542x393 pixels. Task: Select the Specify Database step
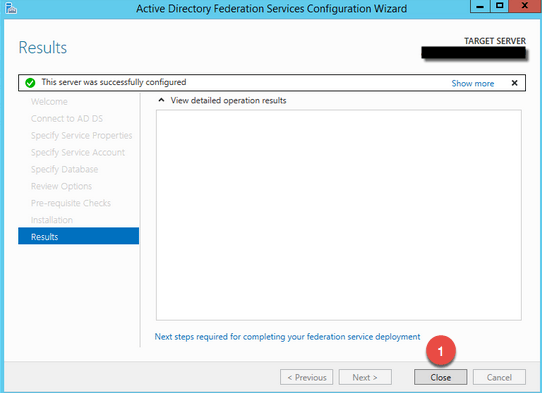(x=64, y=169)
